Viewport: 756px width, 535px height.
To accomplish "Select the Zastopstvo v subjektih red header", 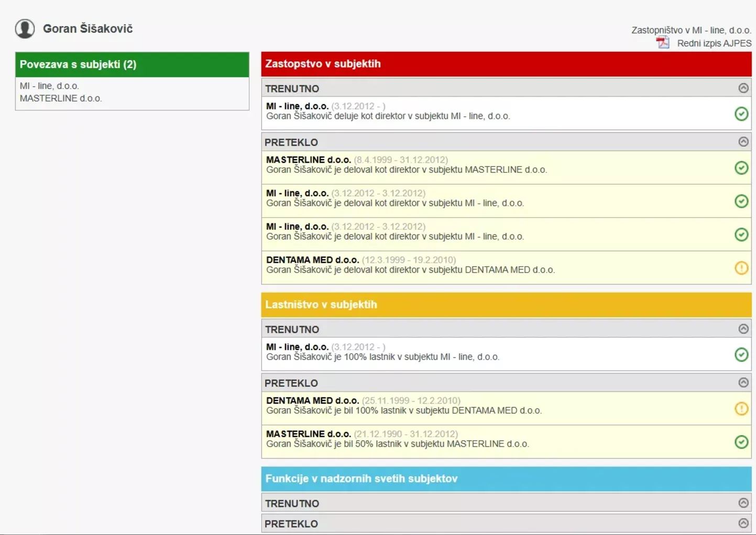I will pos(506,64).
